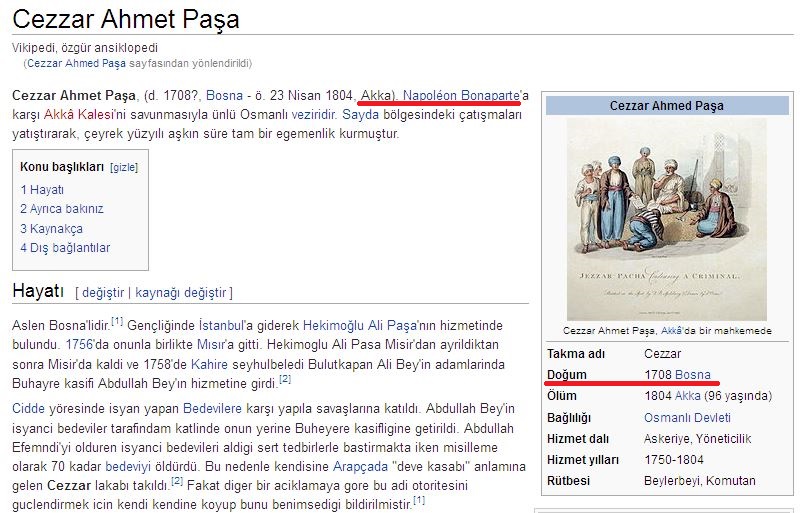809x513 pixels.
Task: Open the İstanbul link
Action: pos(221,326)
